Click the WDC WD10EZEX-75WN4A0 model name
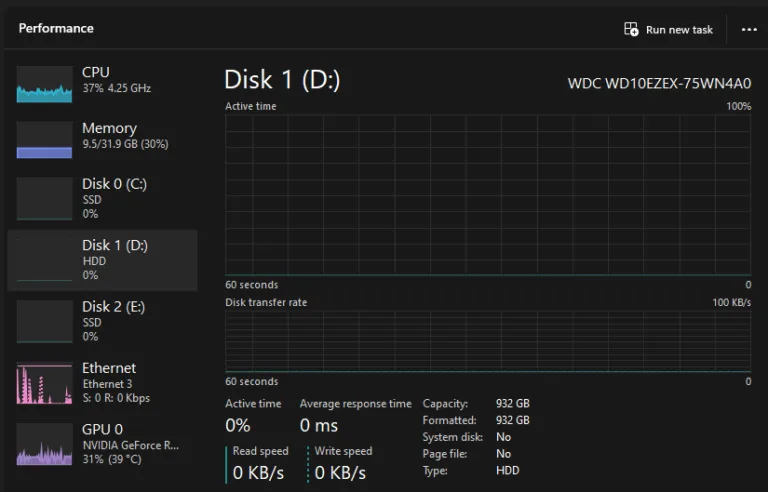 [x=659, y=83]
